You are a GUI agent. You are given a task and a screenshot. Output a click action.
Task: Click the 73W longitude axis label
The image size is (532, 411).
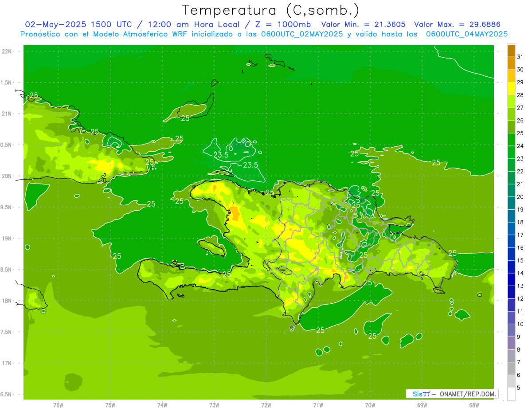click(x=214, y=405)
